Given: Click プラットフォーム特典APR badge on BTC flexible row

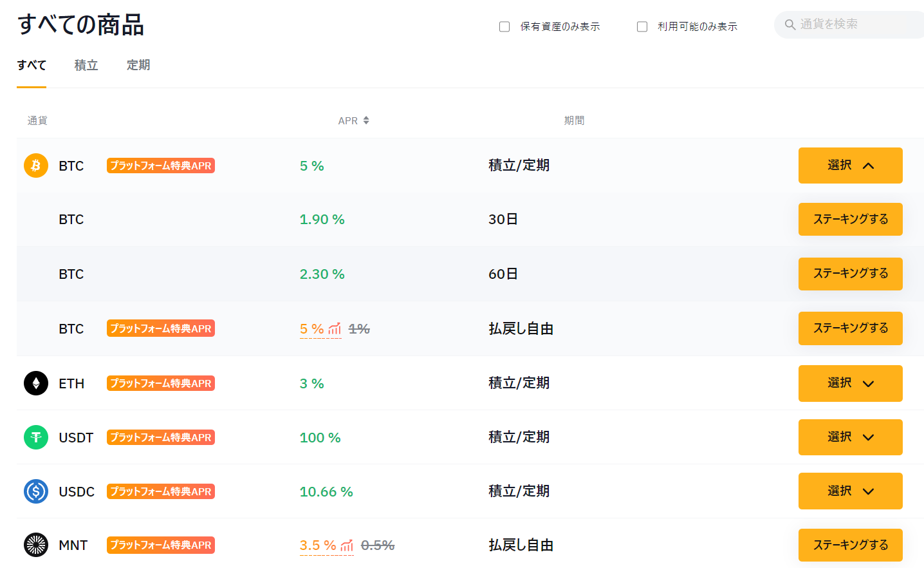Looking at the screenshot, I should pyautogui.click(x=161, y=328).
